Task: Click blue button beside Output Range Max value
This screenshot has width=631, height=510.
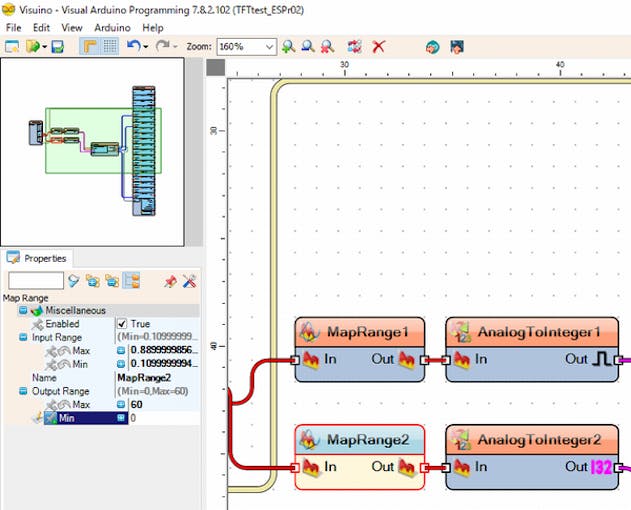Action: tap(121, 405)
